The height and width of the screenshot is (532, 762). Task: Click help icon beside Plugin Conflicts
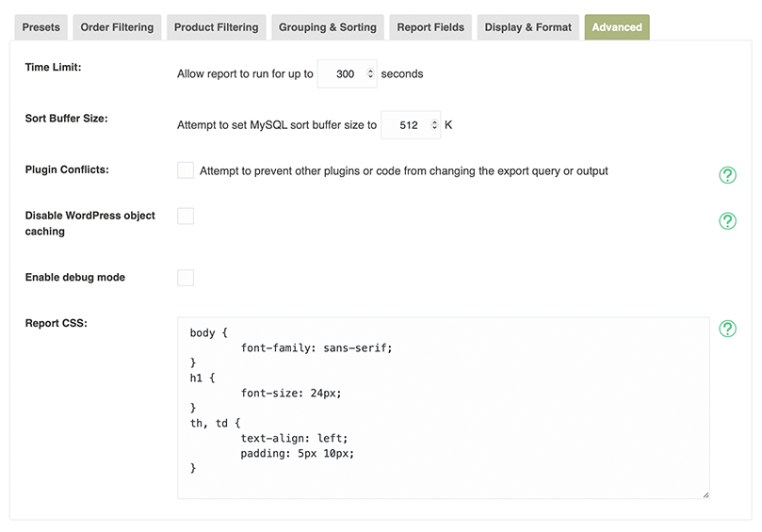pyautogui.click(x=727, y=175)
